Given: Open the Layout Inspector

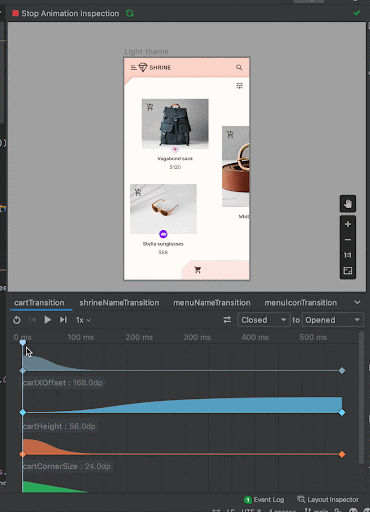Looking at the screenshot, I should 328,500.
